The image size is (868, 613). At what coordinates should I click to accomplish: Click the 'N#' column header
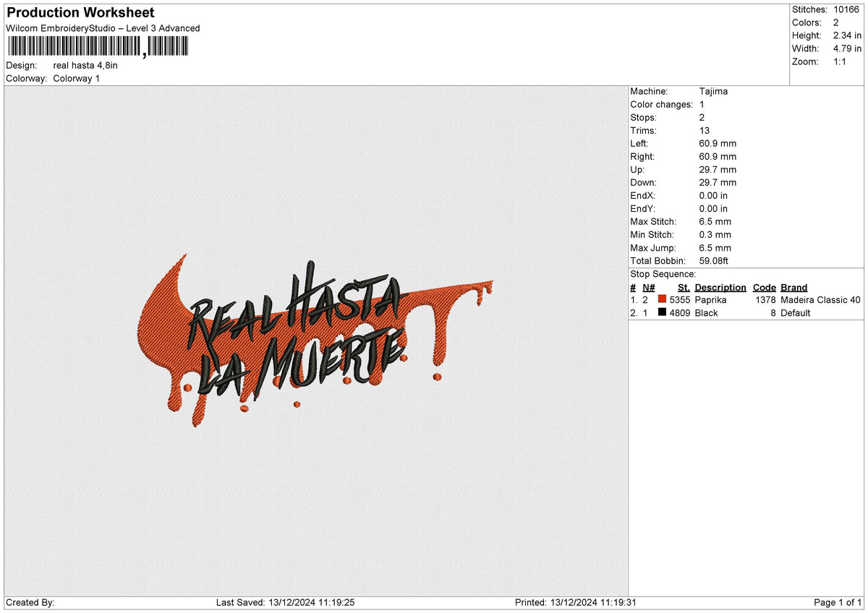click(648, 287)
